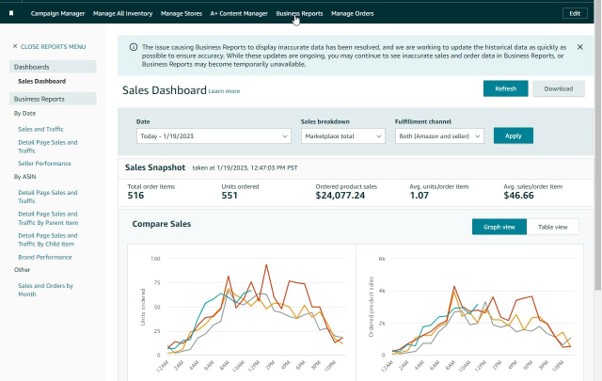Open By ASIN Detail Page Sales and Traffic
The height and width of the screenshot is (381, 602).
(48, 197)
